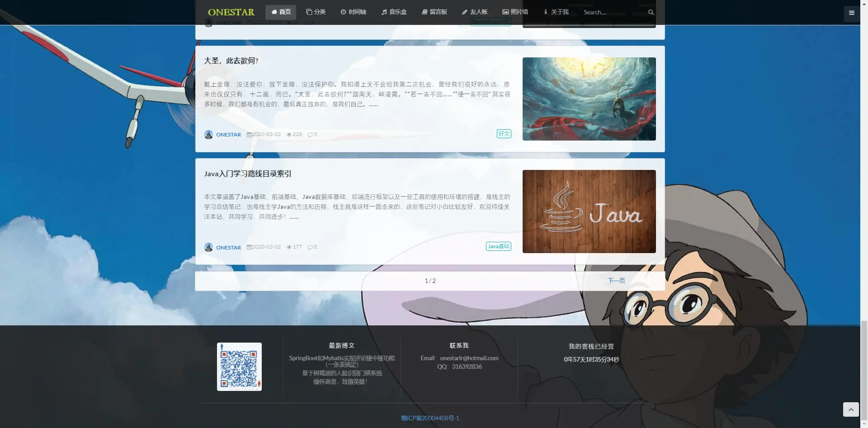The height and width of the screenshot is (428, 868).
Task: Click the QR code image in footer
Action: [x=239, y=367]
